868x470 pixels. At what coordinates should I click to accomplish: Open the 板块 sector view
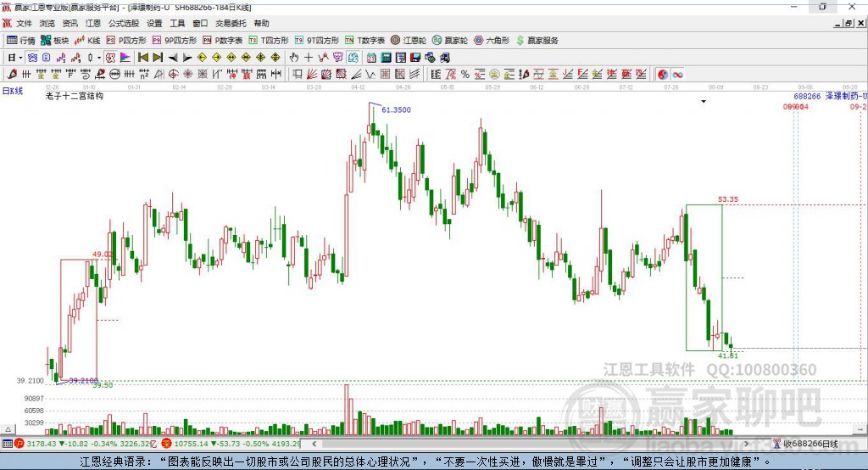(54, 41)
